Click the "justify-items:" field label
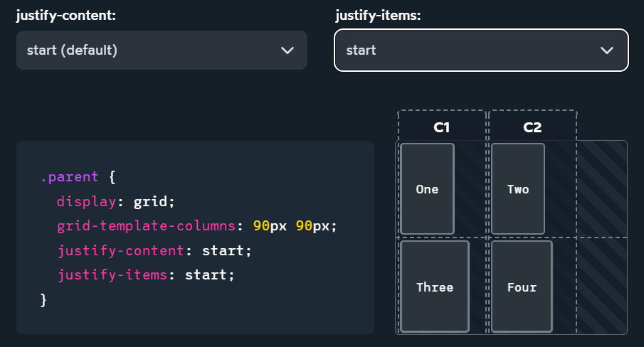This screenshot has width=644, height=347. [378, 16]
